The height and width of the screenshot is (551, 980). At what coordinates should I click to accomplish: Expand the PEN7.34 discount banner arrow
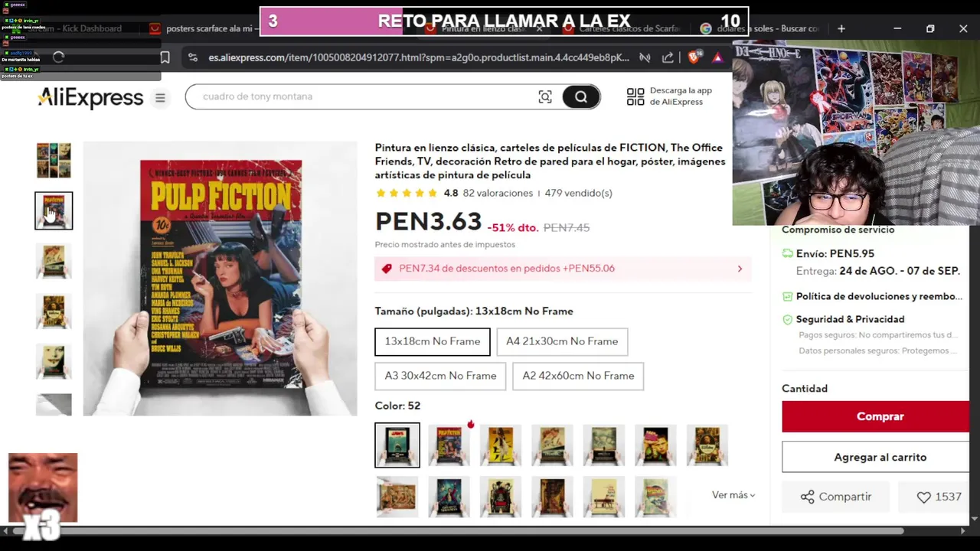point(740,269)
